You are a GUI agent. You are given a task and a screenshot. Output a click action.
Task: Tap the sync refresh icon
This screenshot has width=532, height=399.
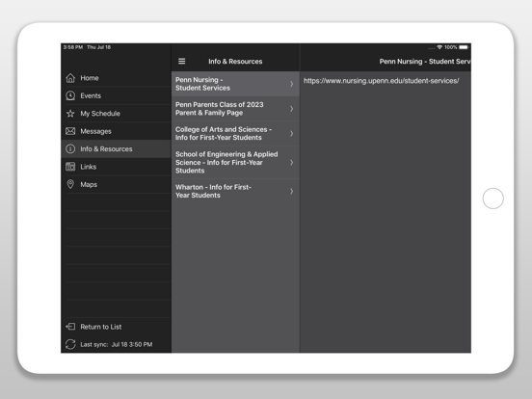point(70,344)
